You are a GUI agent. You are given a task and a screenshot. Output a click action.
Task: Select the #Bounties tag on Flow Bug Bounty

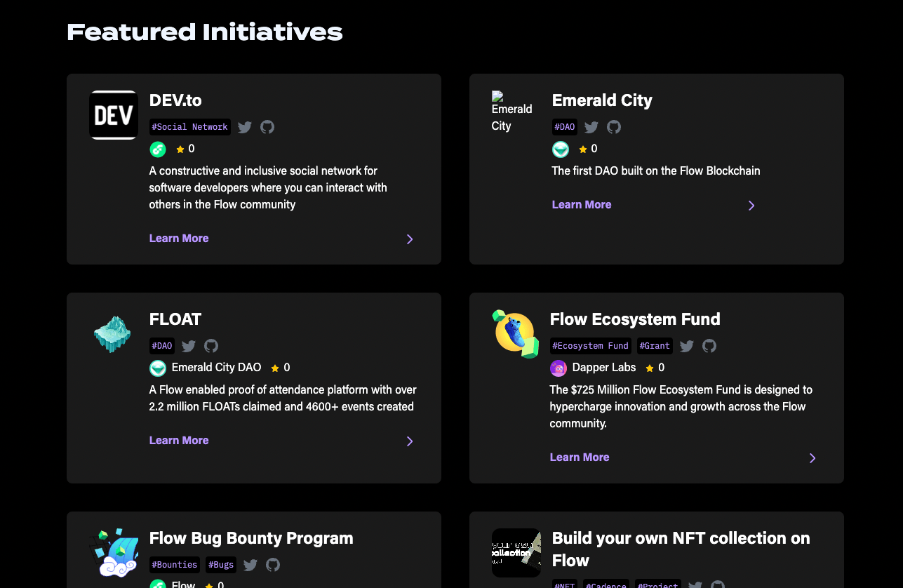[174, 565]
